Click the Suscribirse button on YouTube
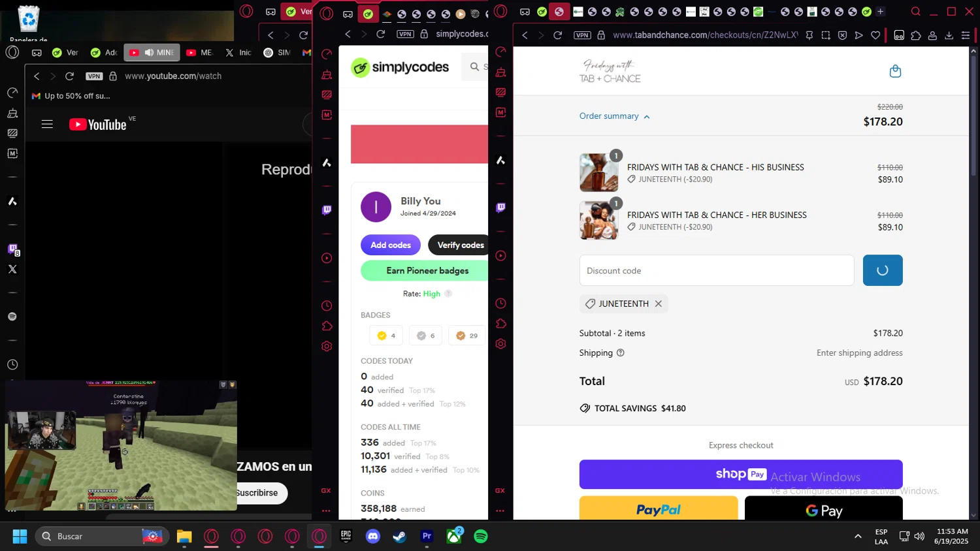The image size is (980, 551). (x=260, y=493)
